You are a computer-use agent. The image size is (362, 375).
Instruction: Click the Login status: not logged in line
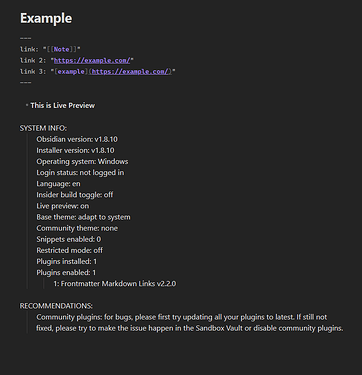point(80,172)
